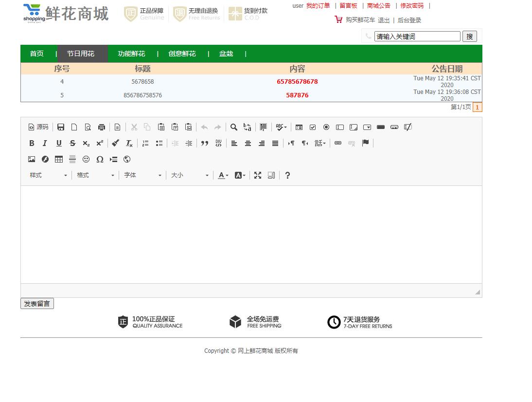Image resolution: width=532 pixels, height=402 pixels.
Task: Open the text color picker
Action: coord(222,175)
